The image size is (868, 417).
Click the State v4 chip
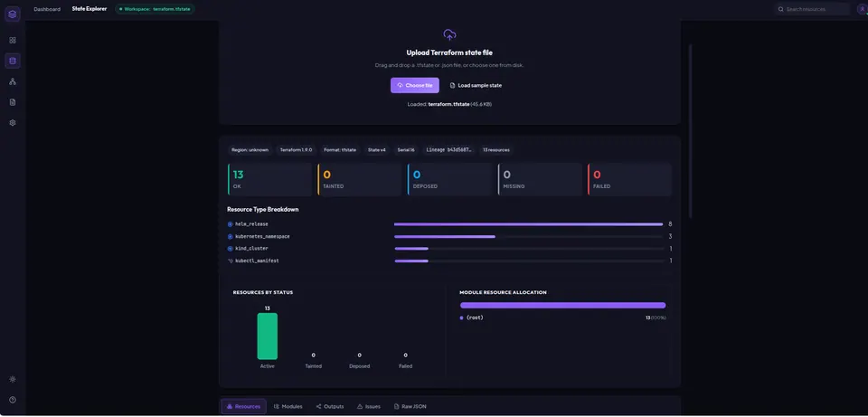click(x=377, y=150)
